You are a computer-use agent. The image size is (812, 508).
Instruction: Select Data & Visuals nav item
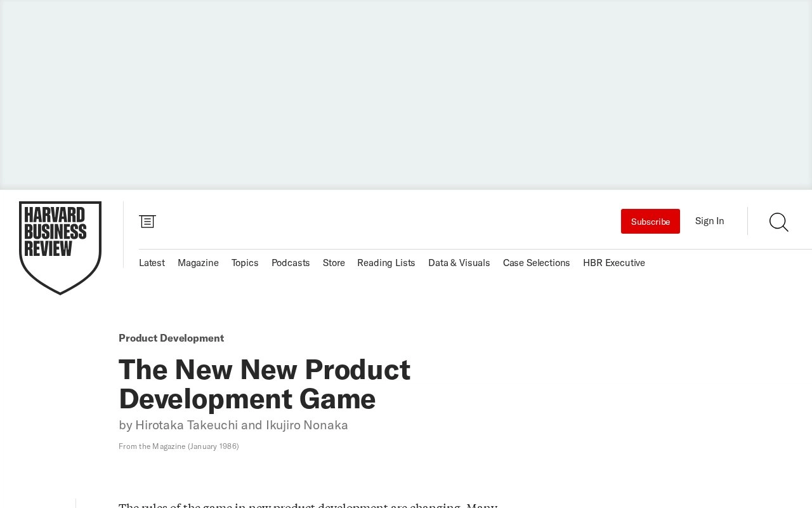click(459, 263)
